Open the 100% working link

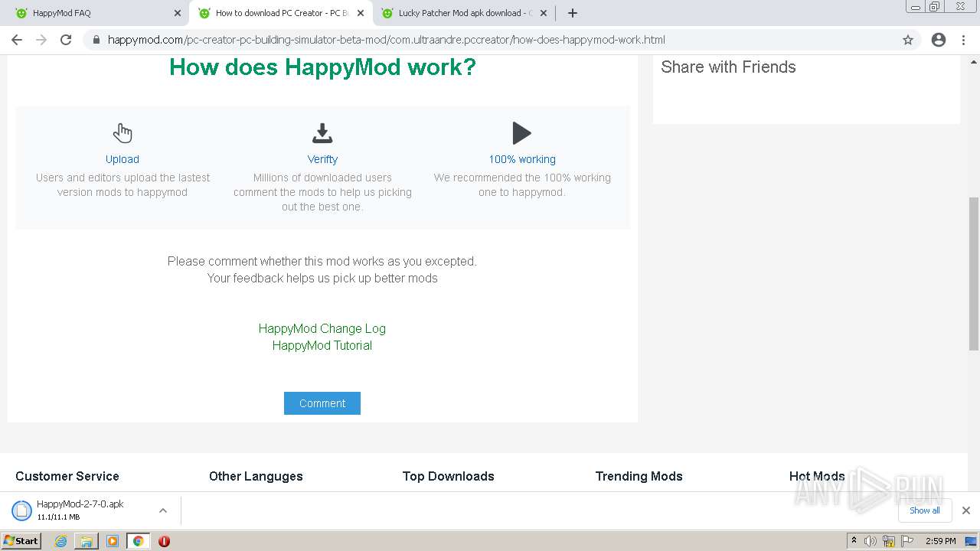522,159
